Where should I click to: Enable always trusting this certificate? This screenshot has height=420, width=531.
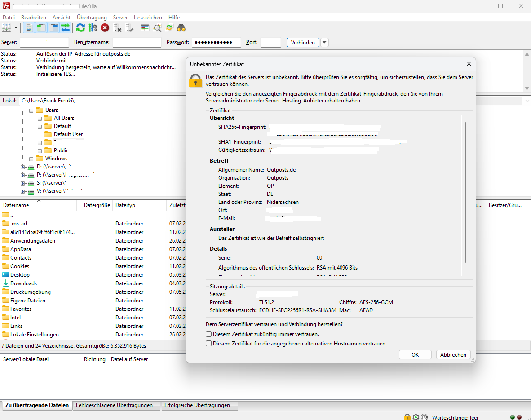[x=208, y=334]
